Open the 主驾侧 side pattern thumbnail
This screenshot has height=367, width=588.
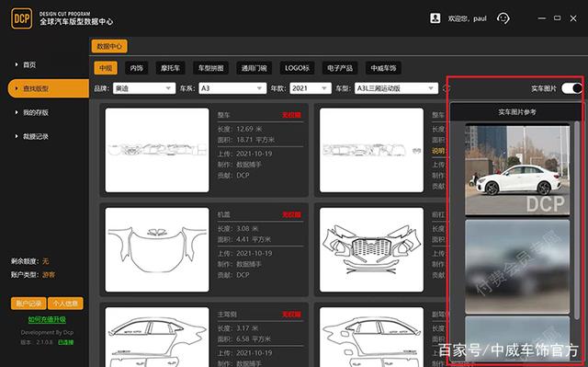[x=157, y=337]
